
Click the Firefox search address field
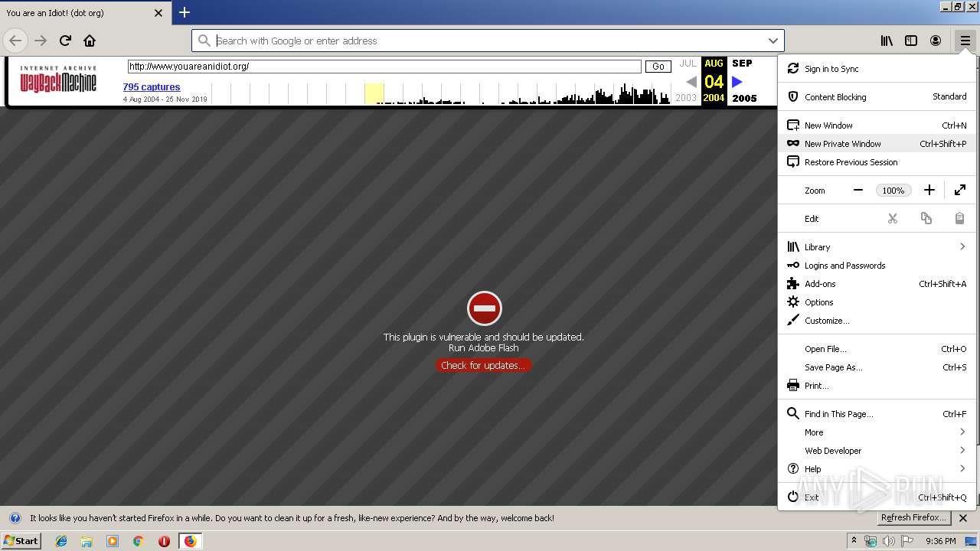tap(488, 41)
